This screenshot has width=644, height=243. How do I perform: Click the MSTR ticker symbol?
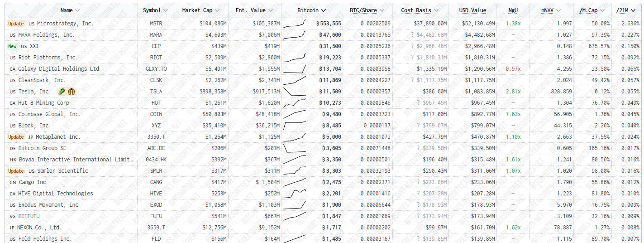[x=156, y=24]
